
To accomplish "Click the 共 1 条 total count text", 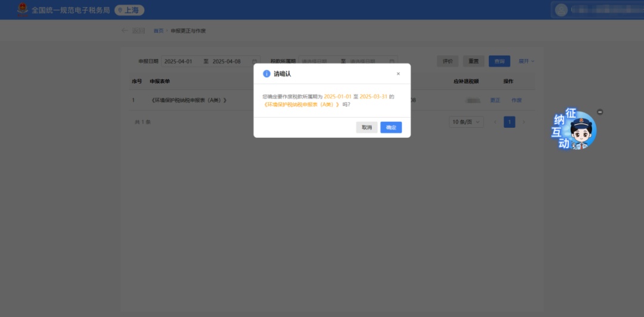I will click(143, 122).
